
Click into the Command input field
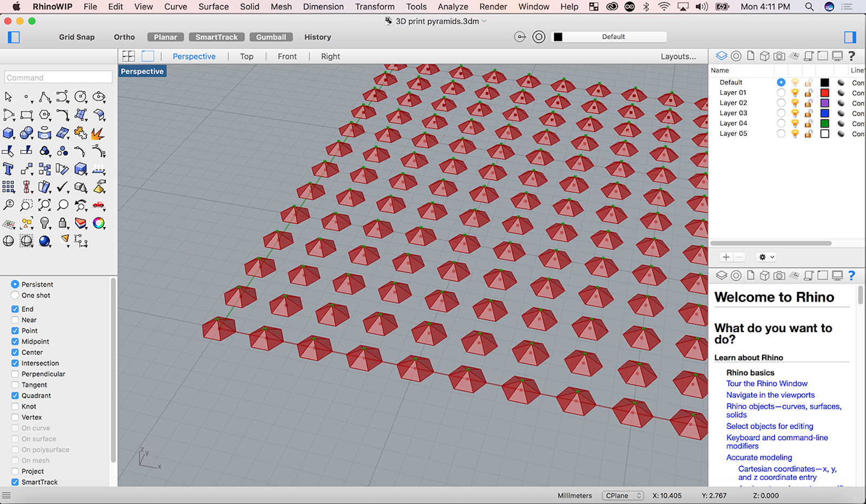(58, 77)
